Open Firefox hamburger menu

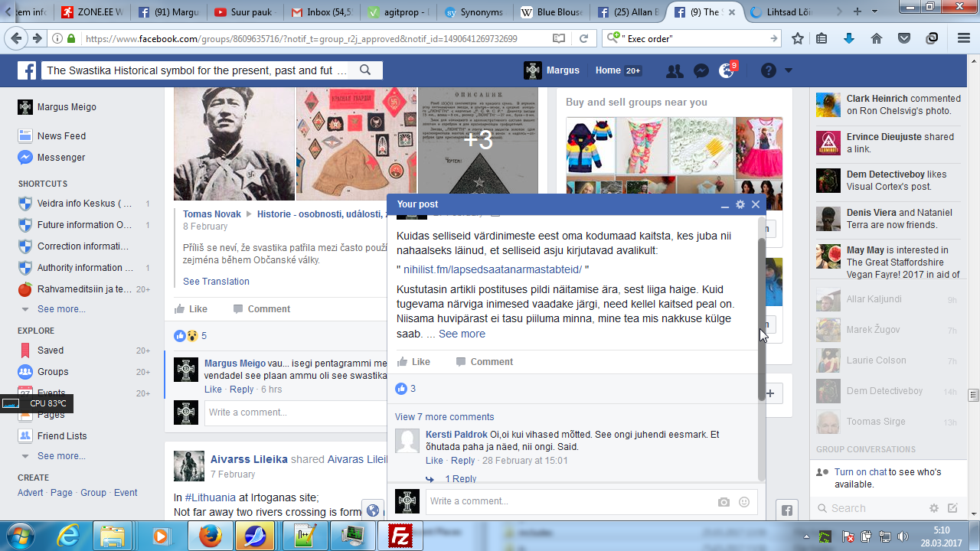[964, 38]
